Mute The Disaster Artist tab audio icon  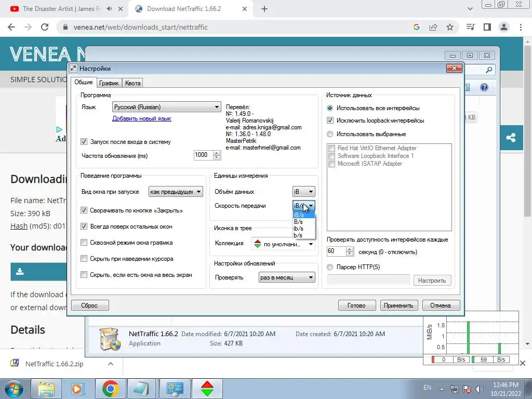tap(109, 9)
